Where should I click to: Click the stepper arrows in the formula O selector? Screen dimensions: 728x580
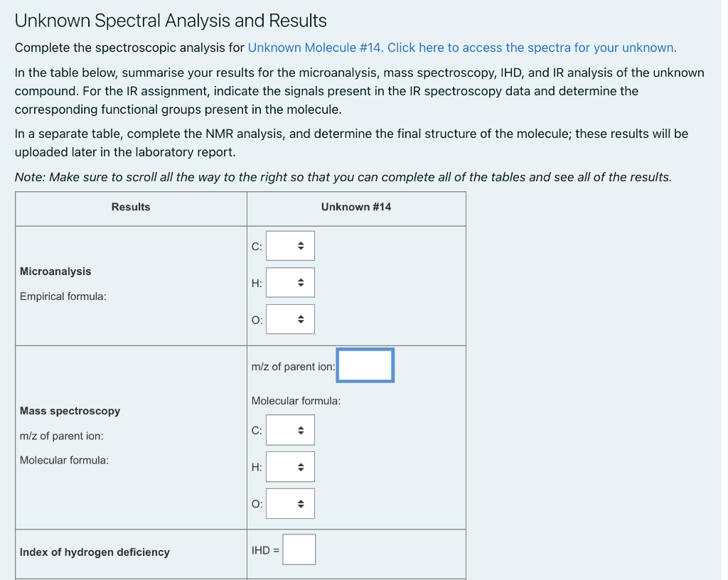(301, 503)
